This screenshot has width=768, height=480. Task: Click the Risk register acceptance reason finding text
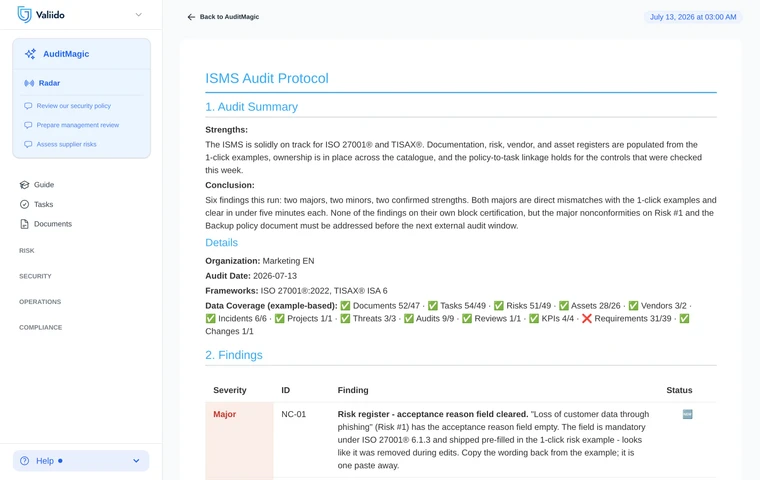[x=493, y=440]
